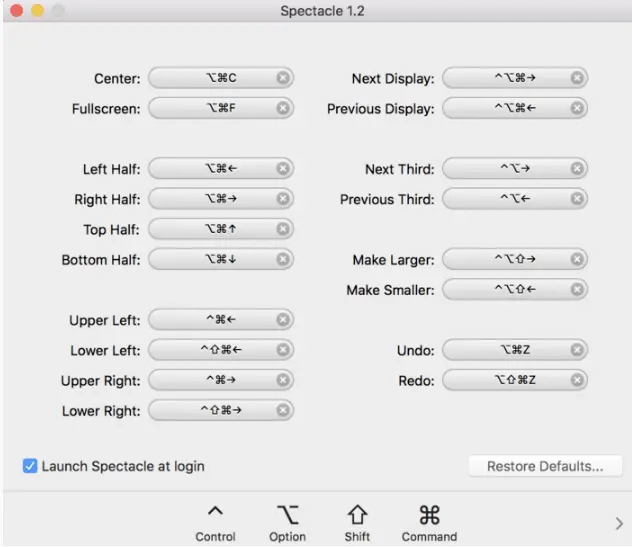Remove the Next Display shortcut via X icon
632x547 pixels.
pos(577,77)
